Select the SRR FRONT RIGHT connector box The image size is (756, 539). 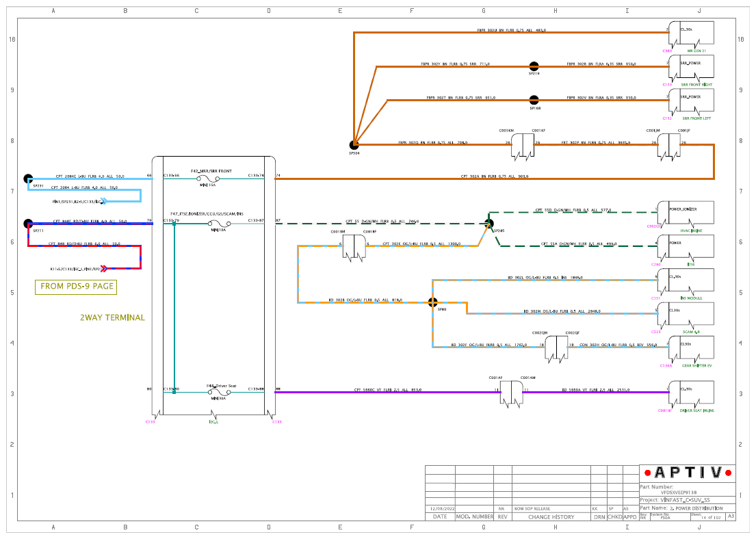click(x=692, y=68)
